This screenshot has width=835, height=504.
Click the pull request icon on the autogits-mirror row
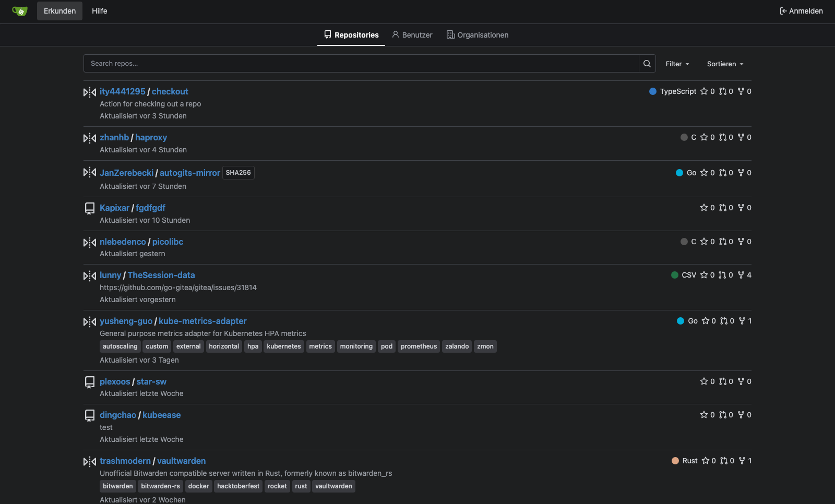(723, 173)
